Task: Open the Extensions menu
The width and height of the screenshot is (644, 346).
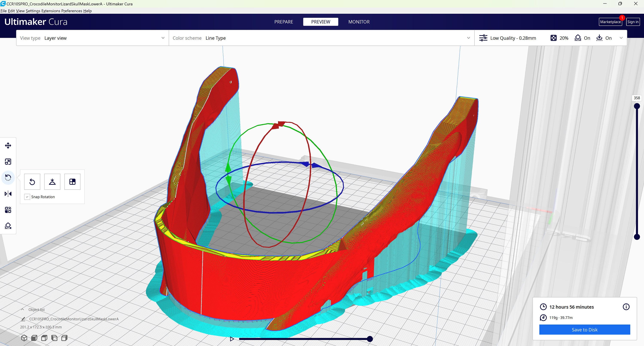Action: point(51,11)
